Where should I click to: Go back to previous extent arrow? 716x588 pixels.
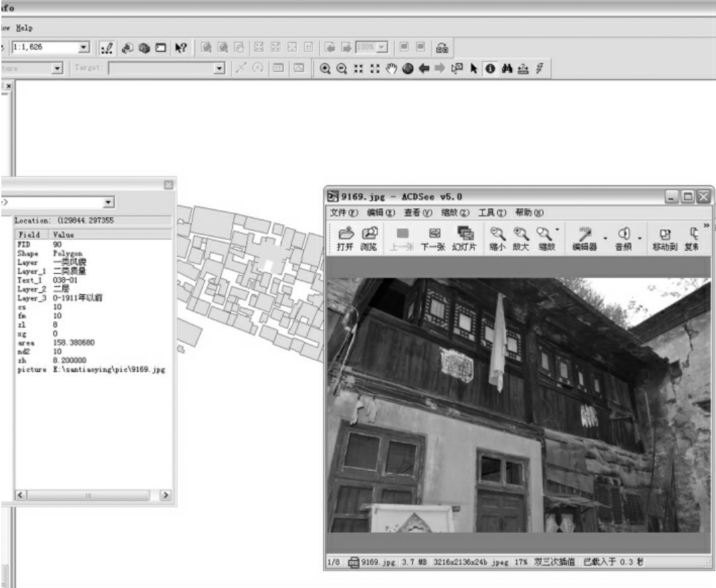[424, 68]
